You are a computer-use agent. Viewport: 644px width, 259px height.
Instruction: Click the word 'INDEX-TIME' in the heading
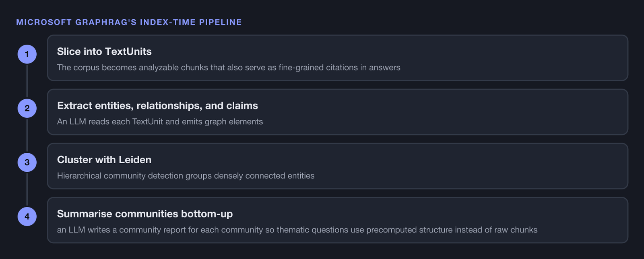pyautogui.click(x=168, y=22)
